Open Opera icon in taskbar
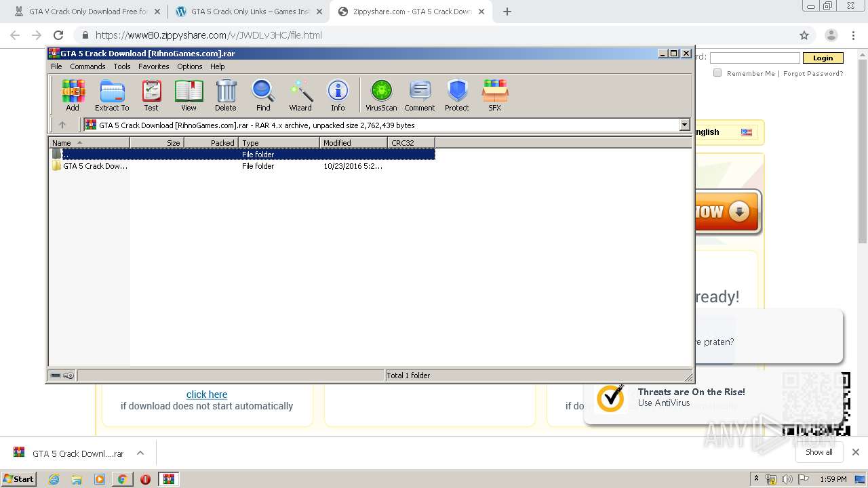 [x=145, y=479]
